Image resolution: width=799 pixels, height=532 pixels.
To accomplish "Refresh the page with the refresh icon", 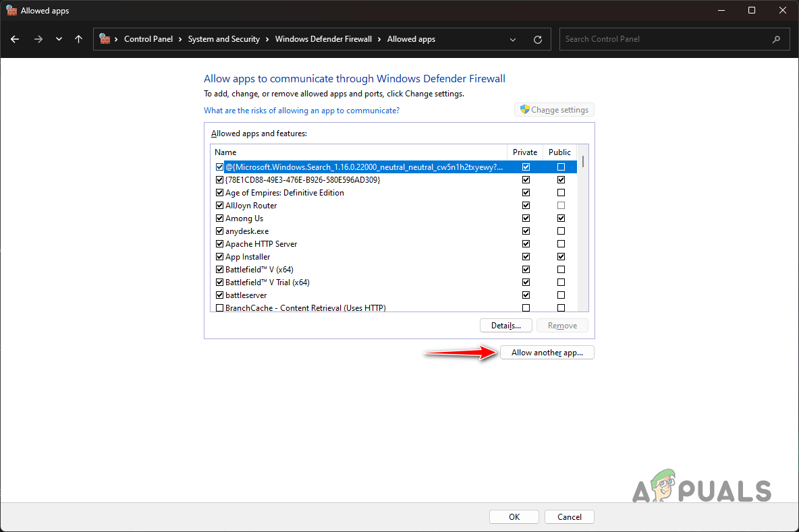I will pyautogui.click(x=537, y=39).
